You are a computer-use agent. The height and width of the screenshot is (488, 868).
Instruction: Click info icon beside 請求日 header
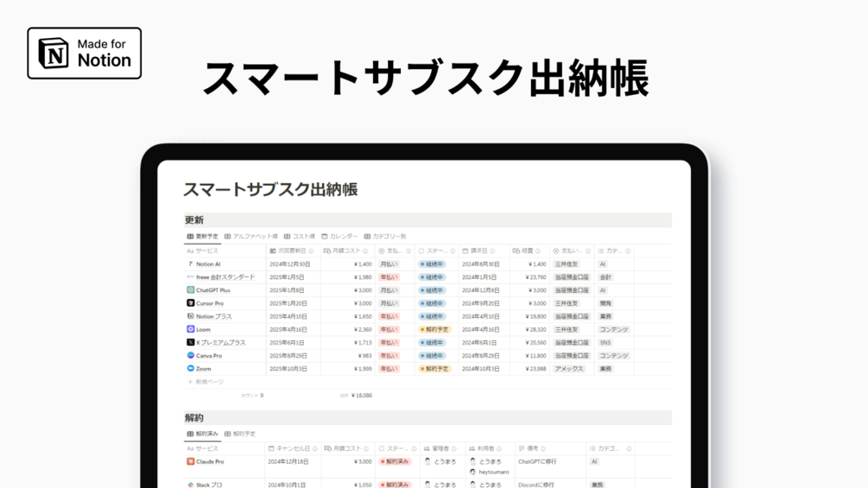pyautogui.click(x=492, y=250)
